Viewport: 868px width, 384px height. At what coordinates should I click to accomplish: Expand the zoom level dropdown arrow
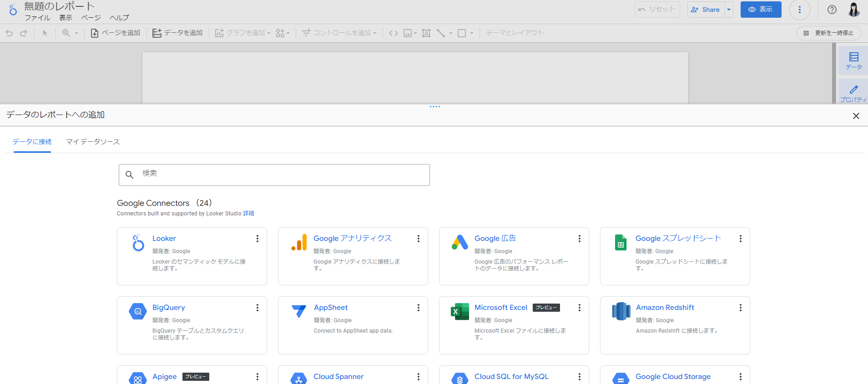coord(76,33)
